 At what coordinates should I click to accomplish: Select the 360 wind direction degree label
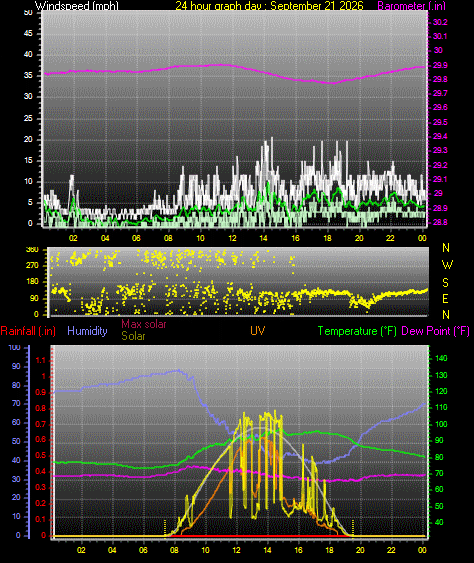[32, 250]
